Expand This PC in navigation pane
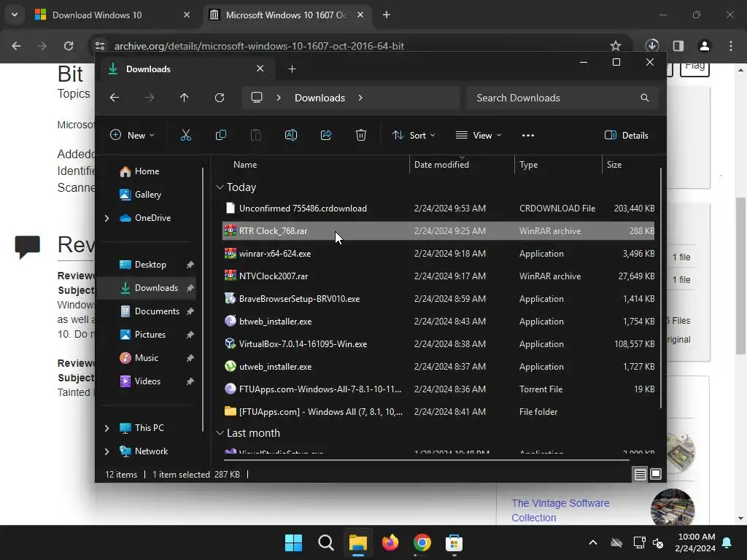The width and height of the screenshot is (747, 560). point(107,428)
